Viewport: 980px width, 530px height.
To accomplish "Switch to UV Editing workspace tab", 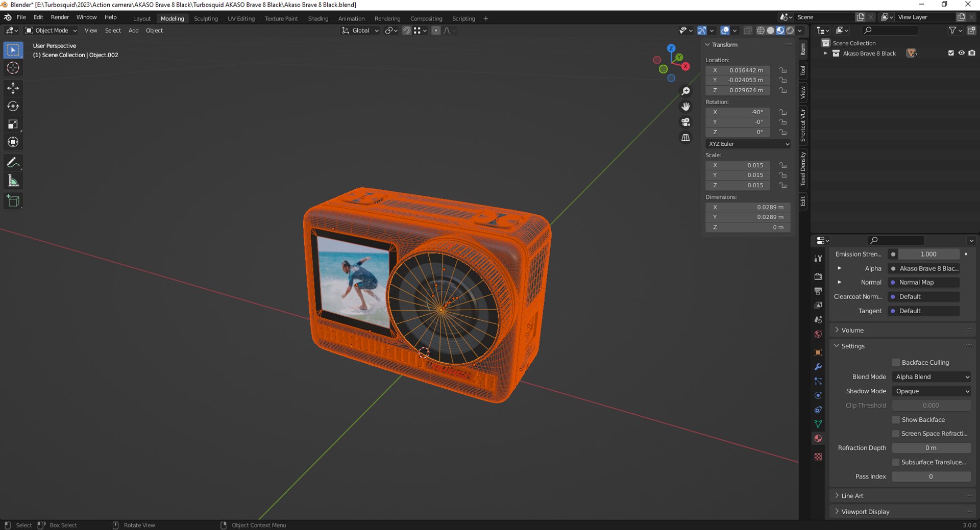I will click(241, 19).
